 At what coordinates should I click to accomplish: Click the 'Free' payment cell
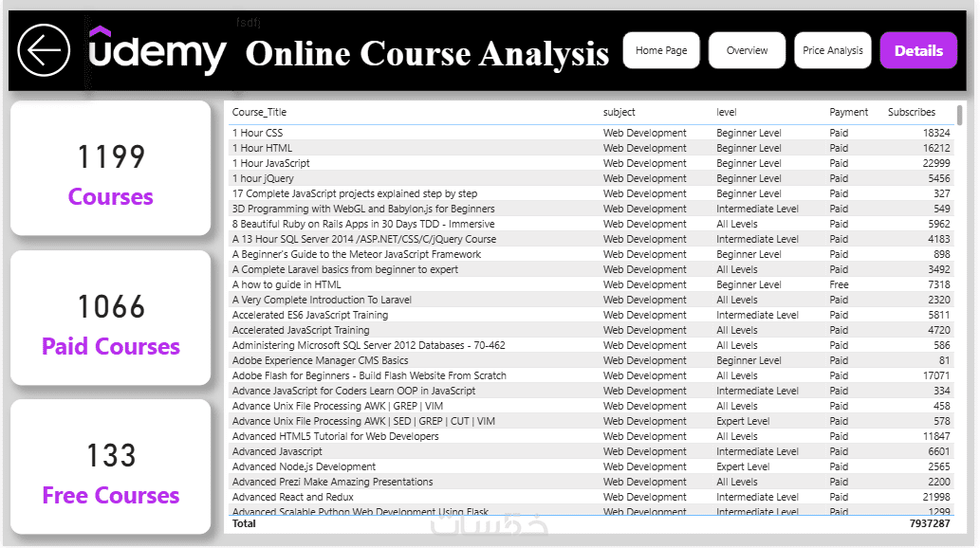[x=839, y=284]
